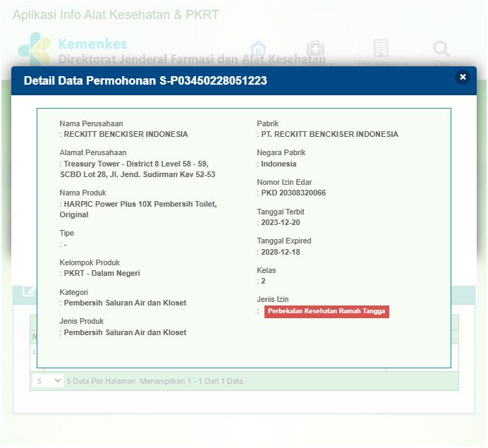The width and height of the screenshot is (488, 448).
Task: Click the Kelompok Produk value PKRT - Dalam Negeri
Action: click(x=102, y=273)
